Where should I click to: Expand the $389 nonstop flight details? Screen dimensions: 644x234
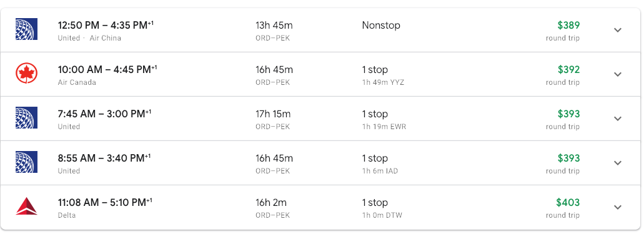coord(617,30)
